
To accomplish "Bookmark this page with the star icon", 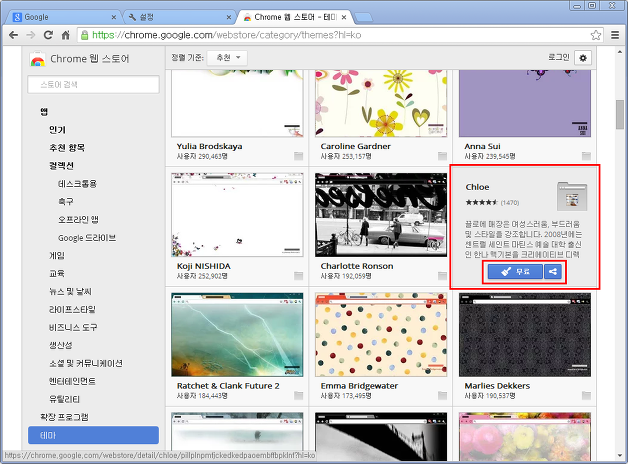I will click(596, 35).
